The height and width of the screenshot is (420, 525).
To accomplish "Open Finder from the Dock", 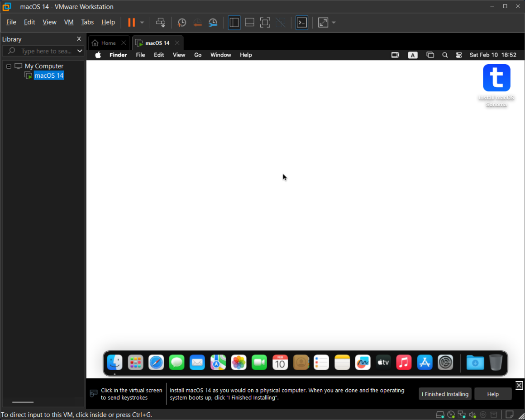I will coord(115,363).
